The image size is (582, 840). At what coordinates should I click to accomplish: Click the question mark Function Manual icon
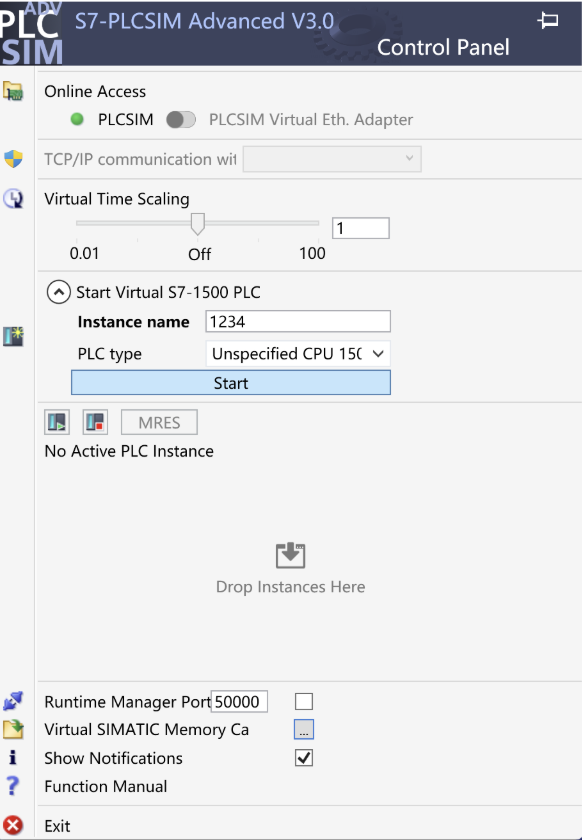[x=13, y=786]
